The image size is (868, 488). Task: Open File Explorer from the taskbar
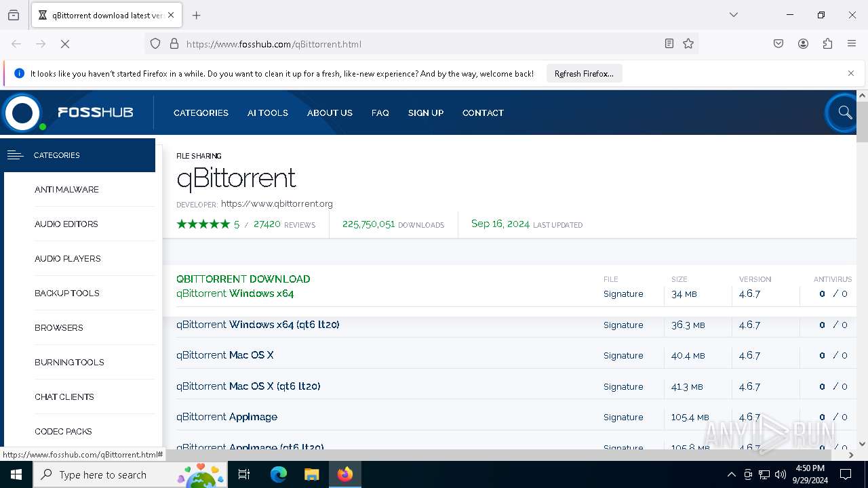[x=311, y=474]
